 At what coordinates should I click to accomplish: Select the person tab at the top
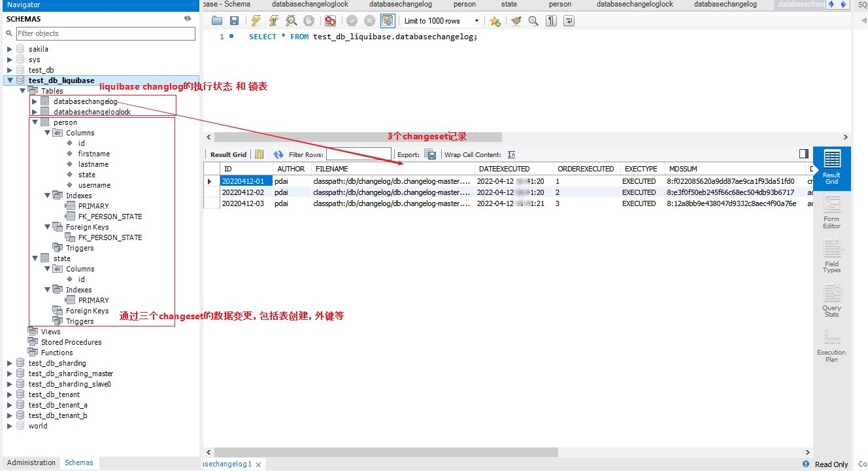tap(464, 4)
